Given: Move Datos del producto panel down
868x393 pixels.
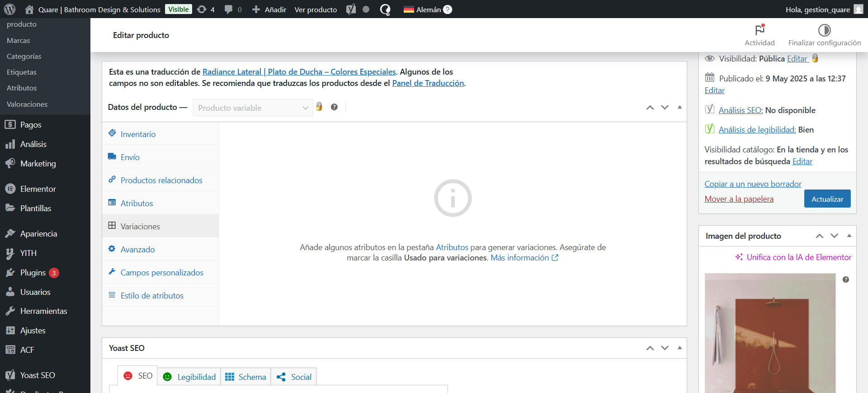Looking at the screenshot, I should pos(665,107).
